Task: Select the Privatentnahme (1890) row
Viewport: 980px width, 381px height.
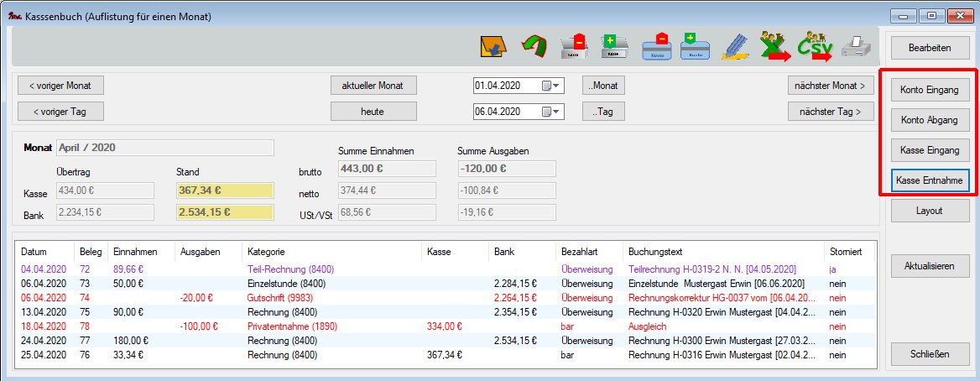Action: 287,326
